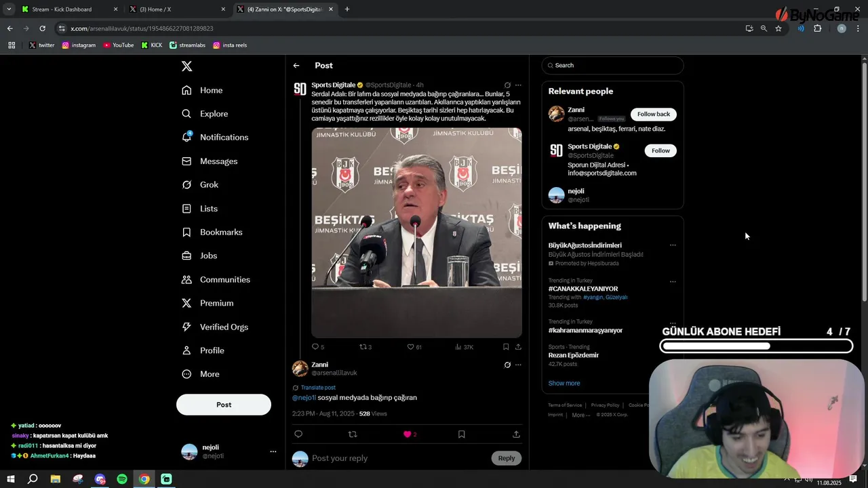Follow Sports Digitale in Relevant people
This screenshot has height=488, width=868.
tap(660, 150)
